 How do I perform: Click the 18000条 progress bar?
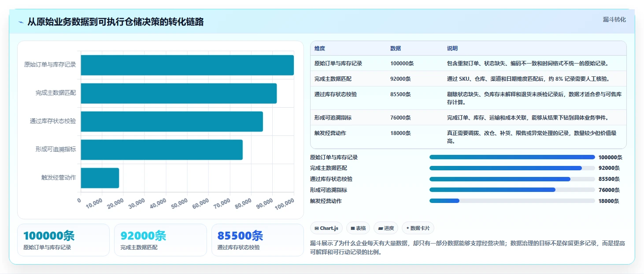pos(512,201)
